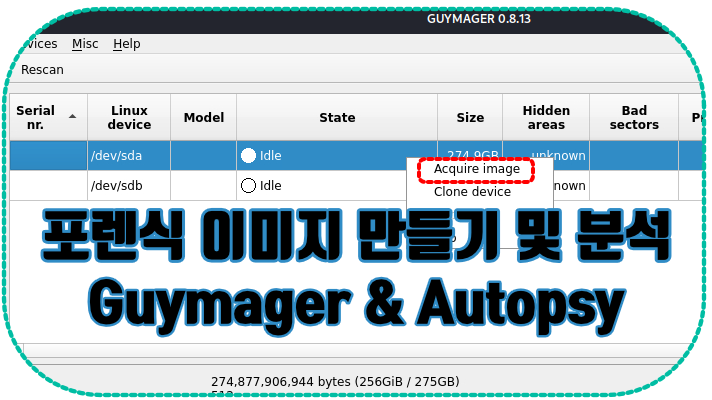The width and height of the screenshot is (712, 400).
Task: Click the sort arrow in Serial nr. header
Action: [x=72, y=117]
